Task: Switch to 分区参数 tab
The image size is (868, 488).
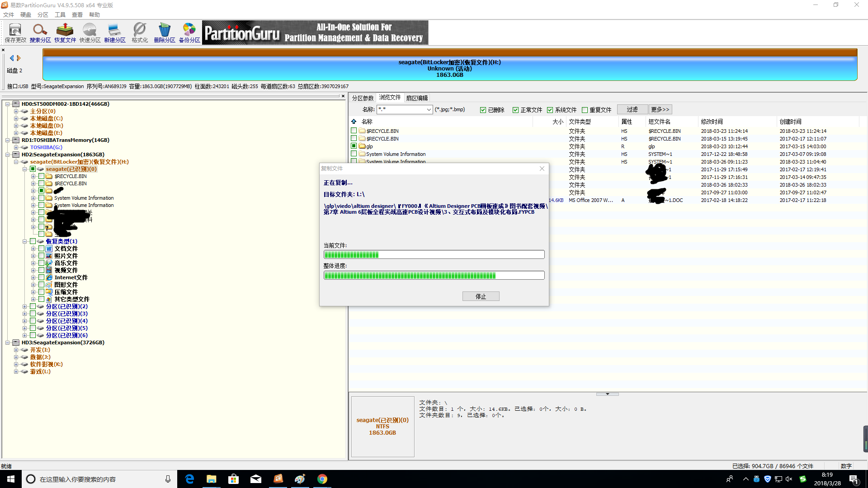Action: pyautogui.click(x=363, y=98)
